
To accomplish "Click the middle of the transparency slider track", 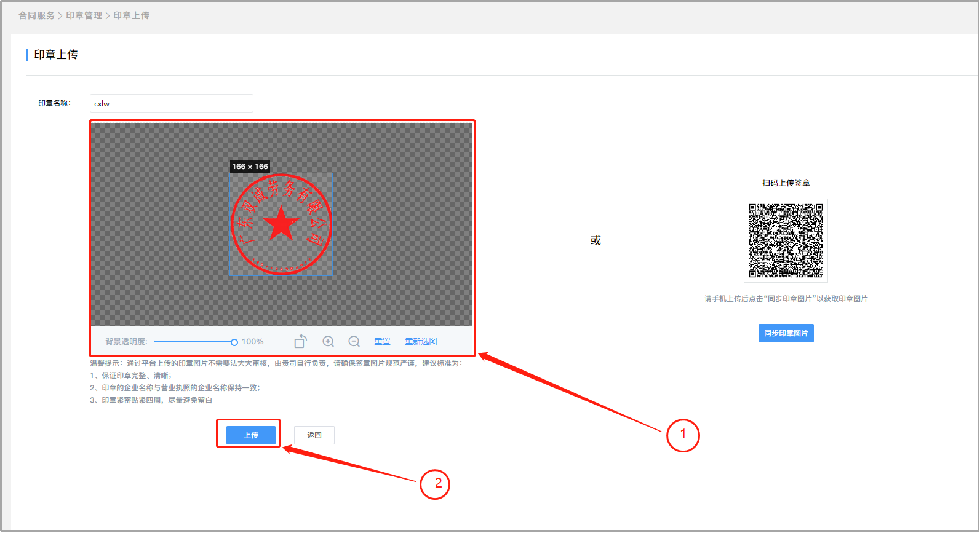I will tap(194, 342).
